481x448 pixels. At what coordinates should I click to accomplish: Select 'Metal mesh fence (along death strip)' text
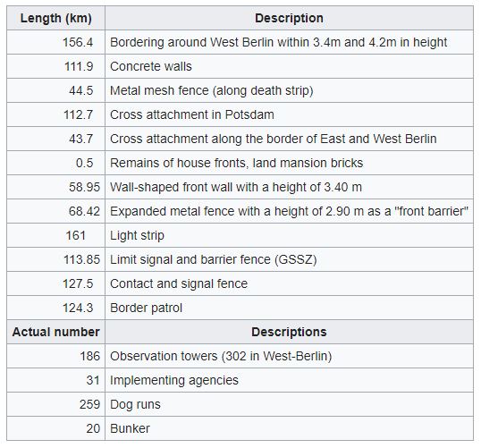pyautogui.click(x=212, y=90)
